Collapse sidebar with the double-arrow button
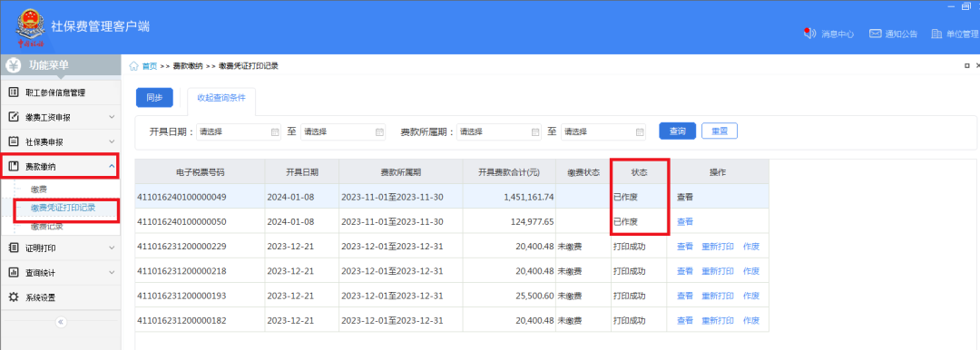 pos(61,322)
